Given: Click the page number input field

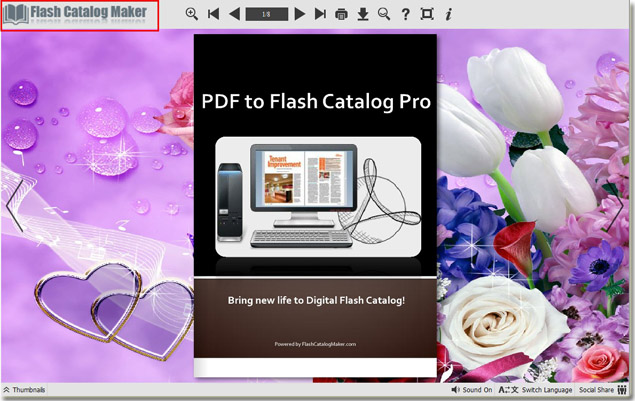Looking at the screenshot, I should 266,14.
